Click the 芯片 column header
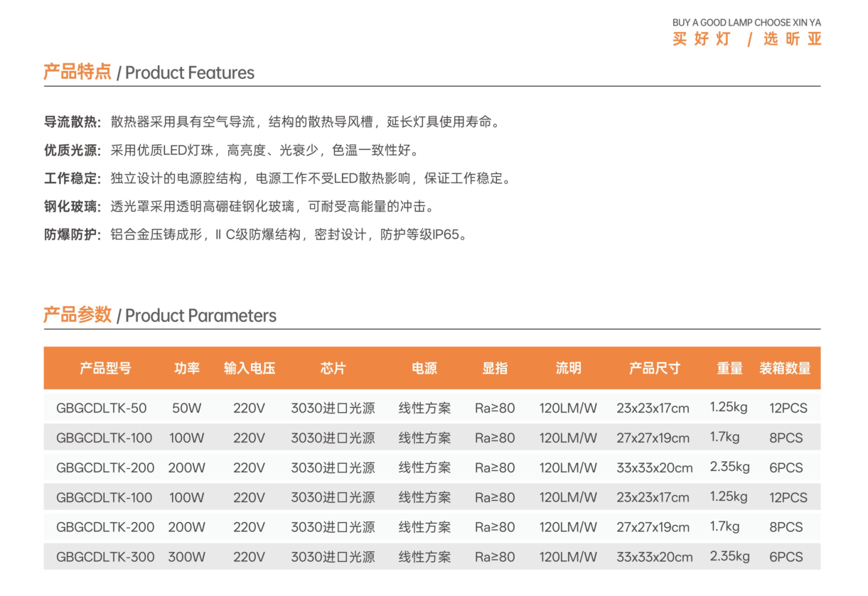Image resolution: width=868 pixels, height=596 pixels. 333,368
